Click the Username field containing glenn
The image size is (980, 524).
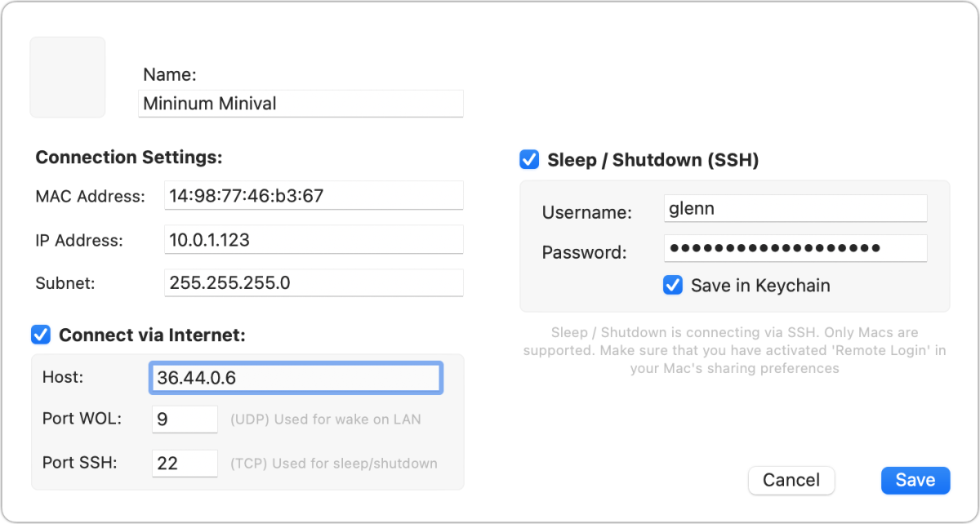795,208
